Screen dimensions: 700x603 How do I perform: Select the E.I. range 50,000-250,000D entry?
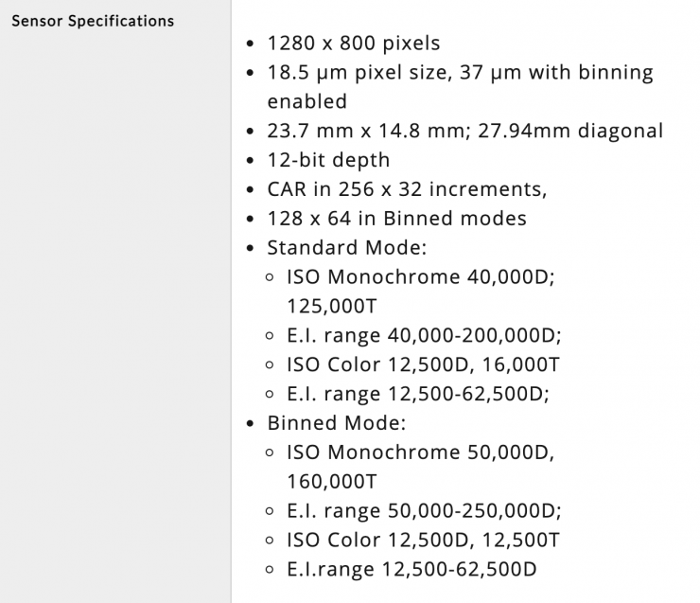click(424, 510)
